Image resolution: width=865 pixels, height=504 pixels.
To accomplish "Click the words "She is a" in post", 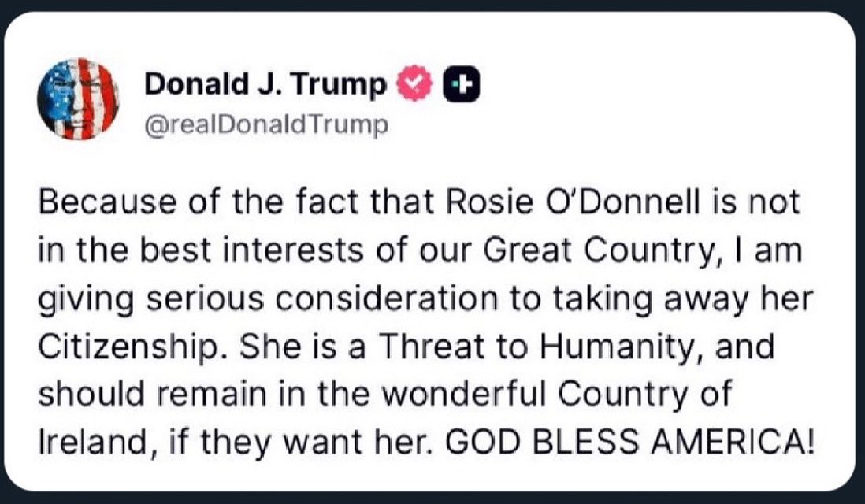I will (303, 346).
